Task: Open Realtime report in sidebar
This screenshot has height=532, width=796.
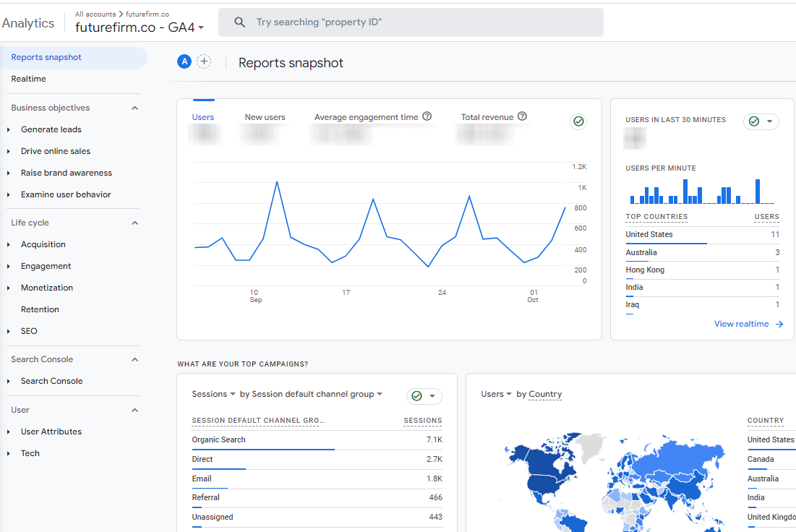Action: (29, 79)
